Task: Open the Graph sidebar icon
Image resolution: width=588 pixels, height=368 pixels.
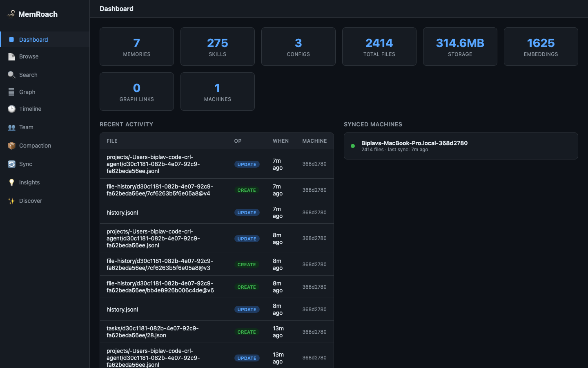Action: pyautogui.click(x=11, y=92)
